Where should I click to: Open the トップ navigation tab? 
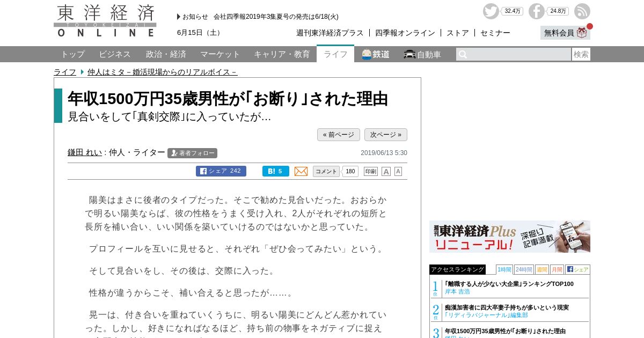pos(72,54)
